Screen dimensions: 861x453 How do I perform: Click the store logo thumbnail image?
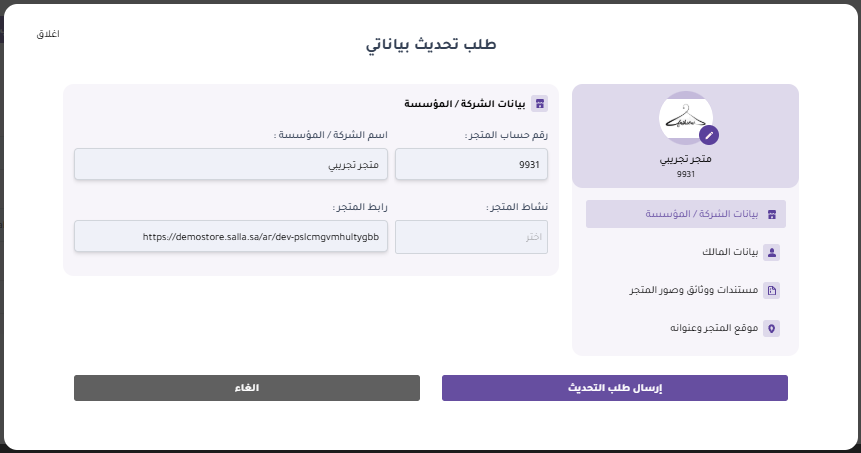pos(684,118)
